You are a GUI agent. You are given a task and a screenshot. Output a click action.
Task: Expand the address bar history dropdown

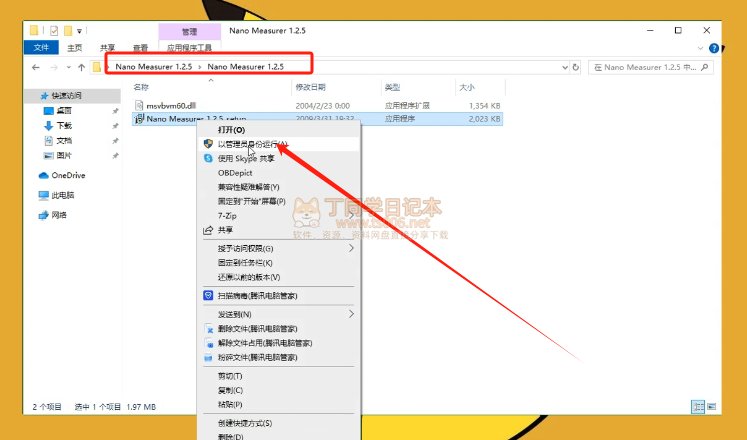(x=565, y=68)
